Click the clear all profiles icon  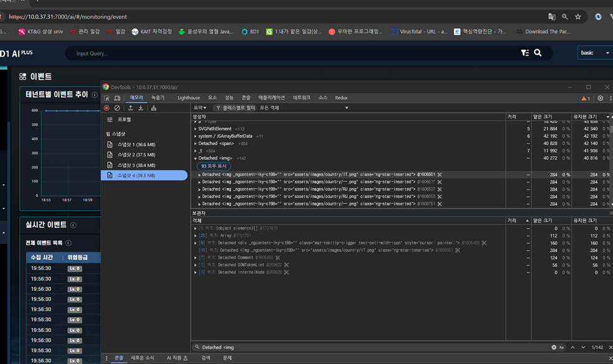pos(117,108)
